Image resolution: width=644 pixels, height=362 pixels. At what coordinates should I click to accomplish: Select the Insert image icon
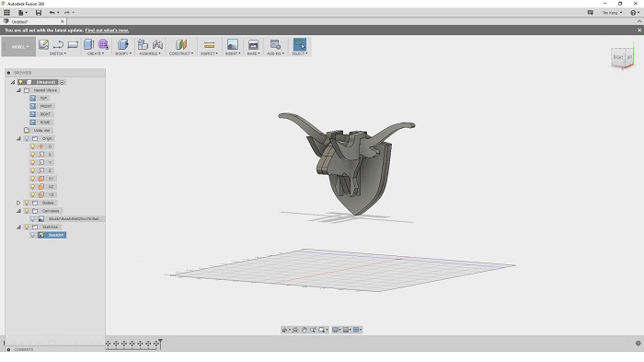coord(233,44)
